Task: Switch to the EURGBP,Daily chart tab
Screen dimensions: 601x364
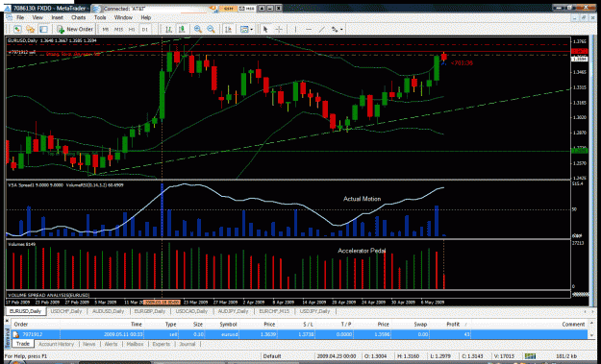Action: 149,311
